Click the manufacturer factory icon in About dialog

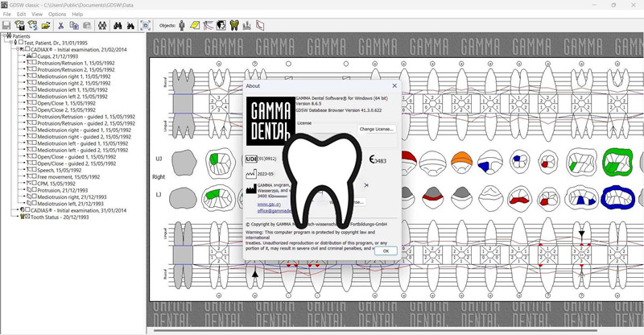pyautogui.click(x=251, y=189)
